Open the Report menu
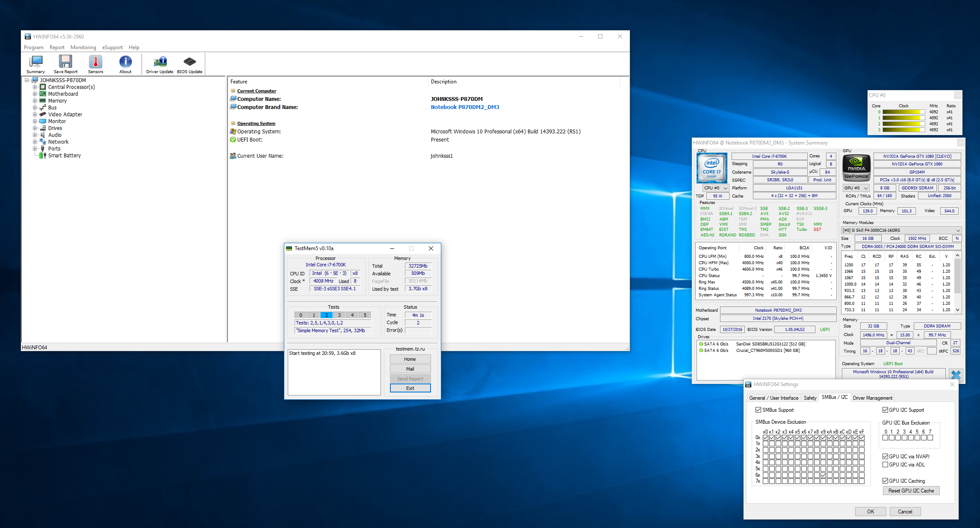 (x=57, y=47)
